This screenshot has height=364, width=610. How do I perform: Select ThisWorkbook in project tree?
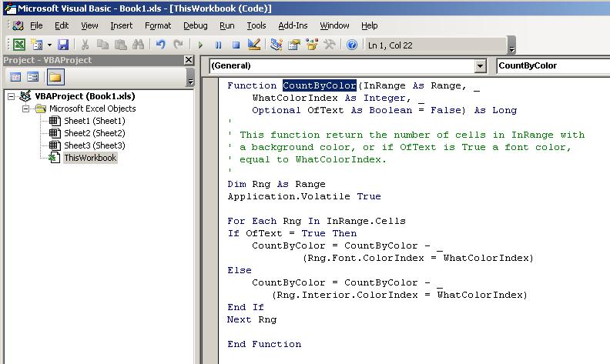pyautogui.click(x=90, y=158)
